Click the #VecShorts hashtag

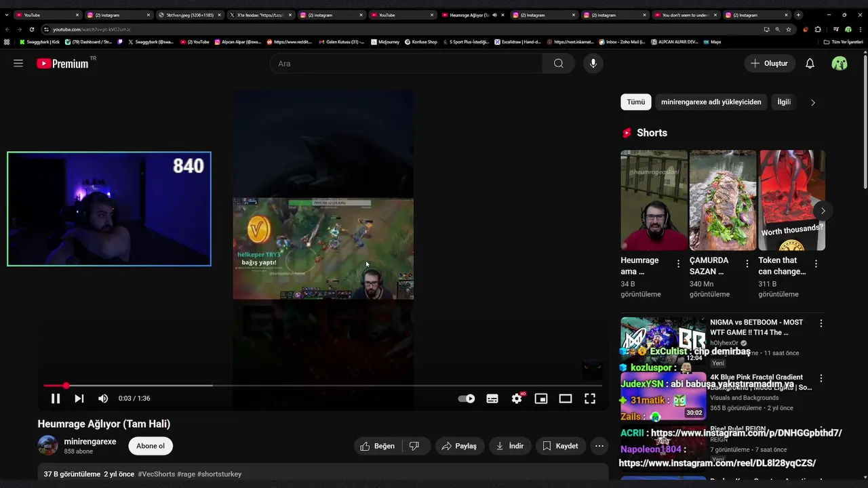pos(156,474)
